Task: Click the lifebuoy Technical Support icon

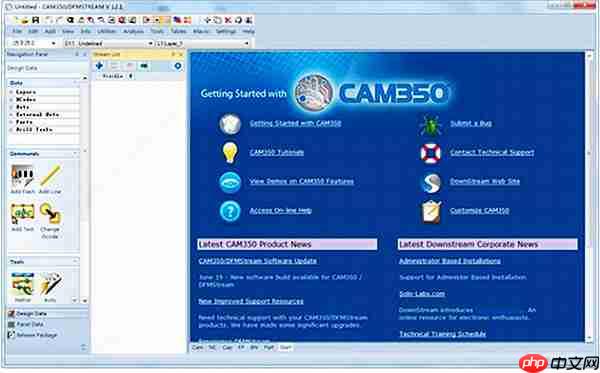Action: pyautogui.click(x=430, y=153)
